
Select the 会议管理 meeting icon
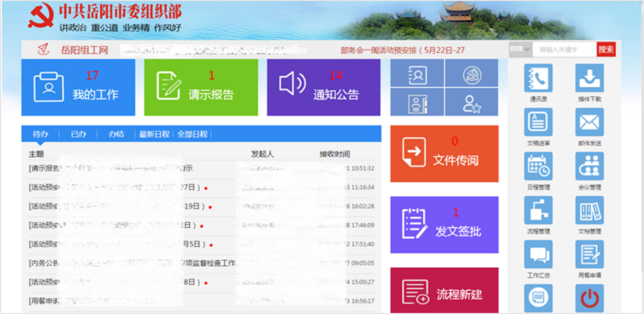(x=590, y=166)
